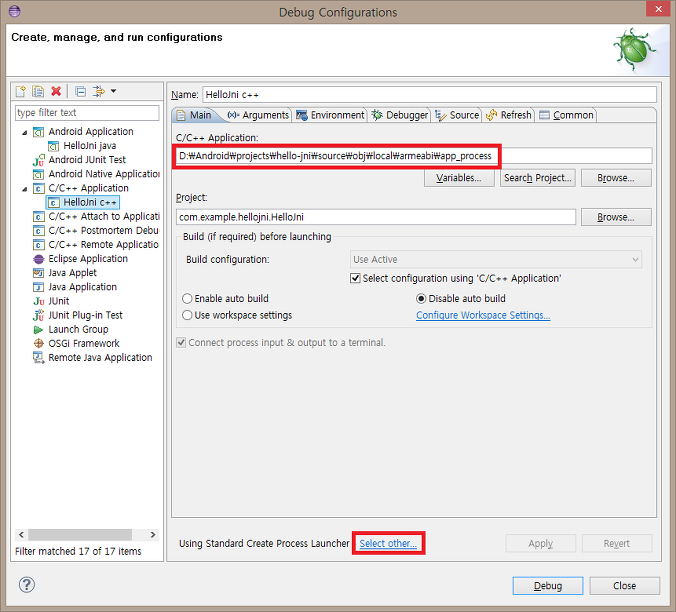This screenshot has width=676, height=612.
Task: Click the type filter text box
Action: coord(87,112)
